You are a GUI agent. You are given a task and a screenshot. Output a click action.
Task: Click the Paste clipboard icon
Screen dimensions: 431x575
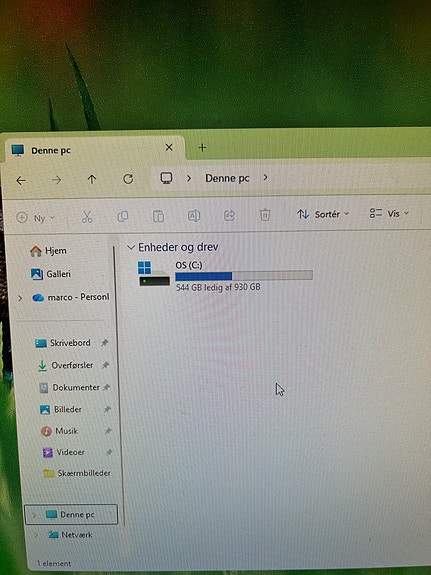click(x=158, y=216)
